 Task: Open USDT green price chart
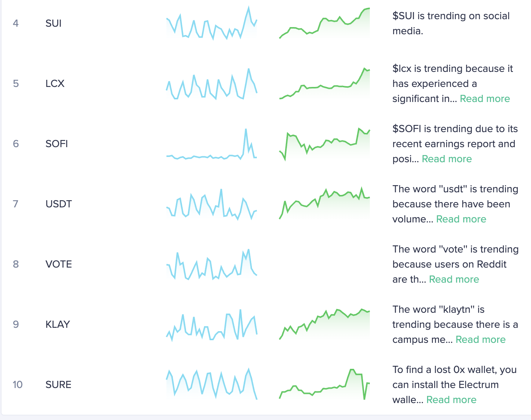coord(325,203)
